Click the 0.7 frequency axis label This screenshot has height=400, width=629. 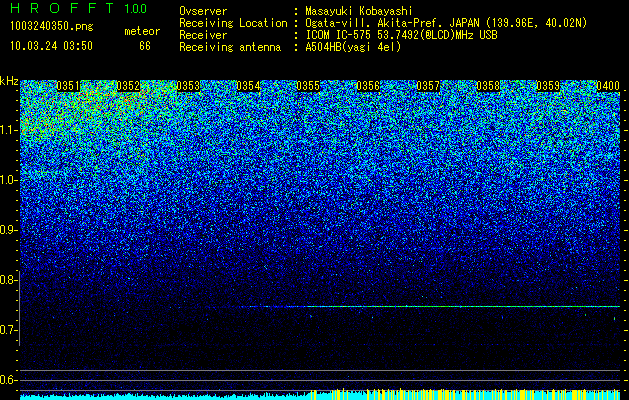pos(8,330)
